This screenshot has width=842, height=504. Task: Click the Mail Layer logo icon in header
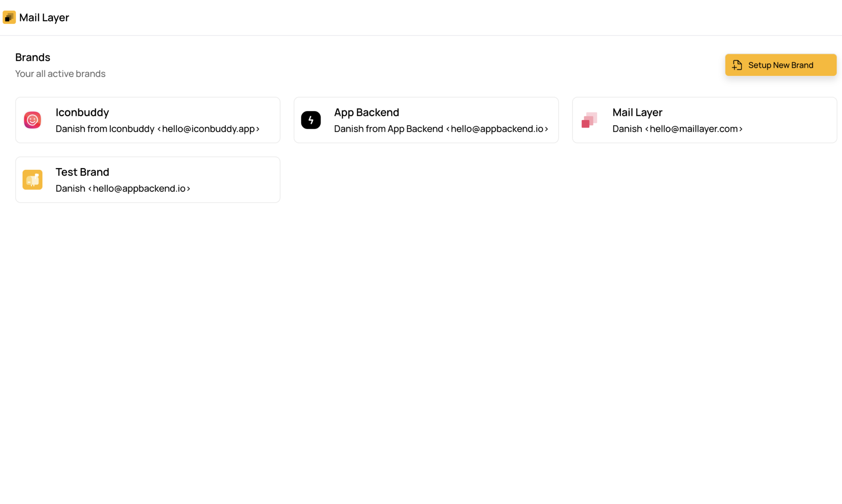[9, 17]
